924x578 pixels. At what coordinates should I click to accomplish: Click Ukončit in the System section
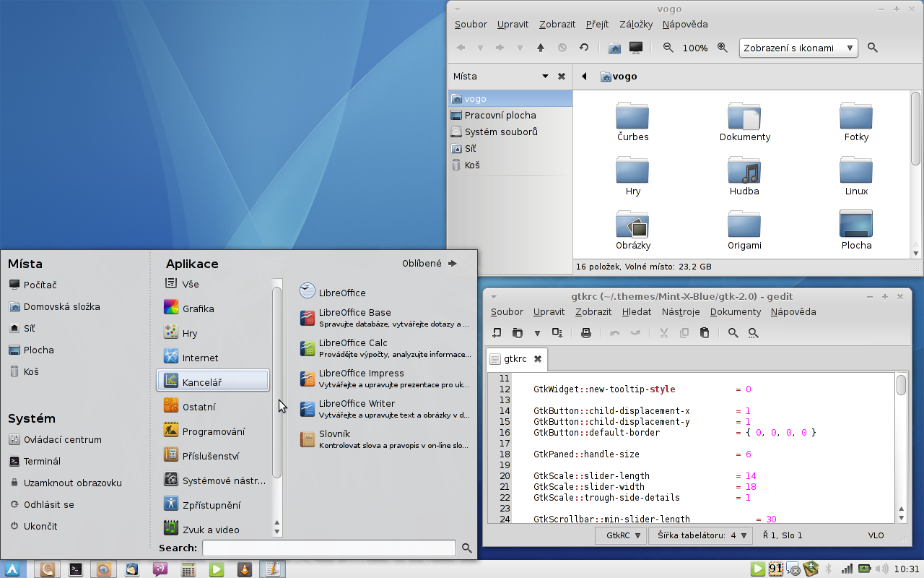point(33,526)
